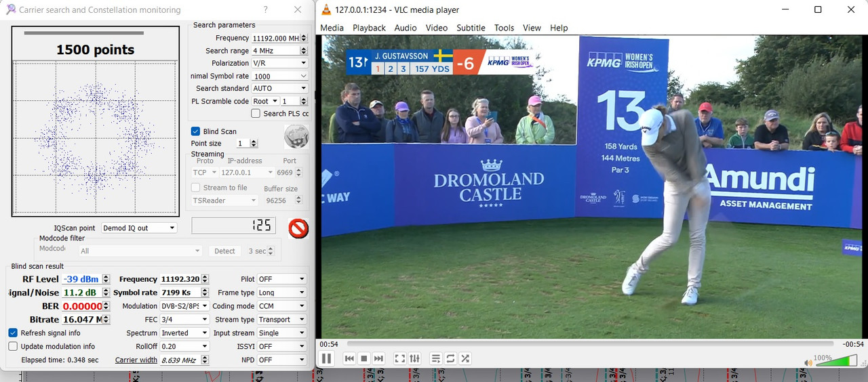Click the VLC seek progress bar
This screenshot has height=382, width=868.
(590, 344)
